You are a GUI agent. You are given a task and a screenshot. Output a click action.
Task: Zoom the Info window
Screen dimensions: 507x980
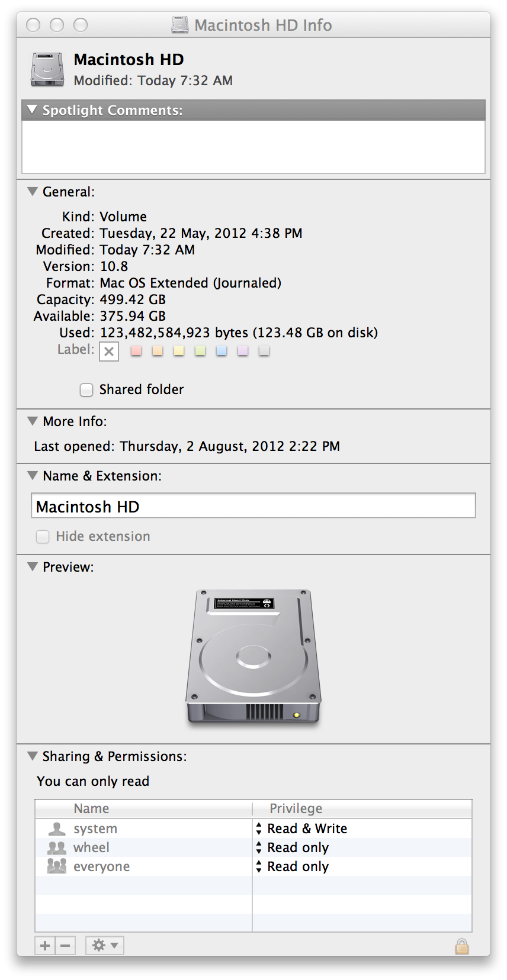81,25
